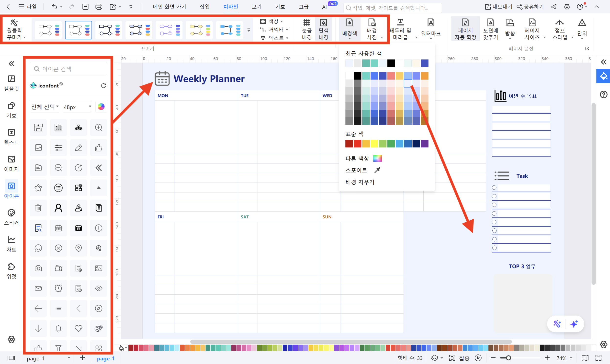Click the 내보내기 (export) button

[x=498, y=7]
